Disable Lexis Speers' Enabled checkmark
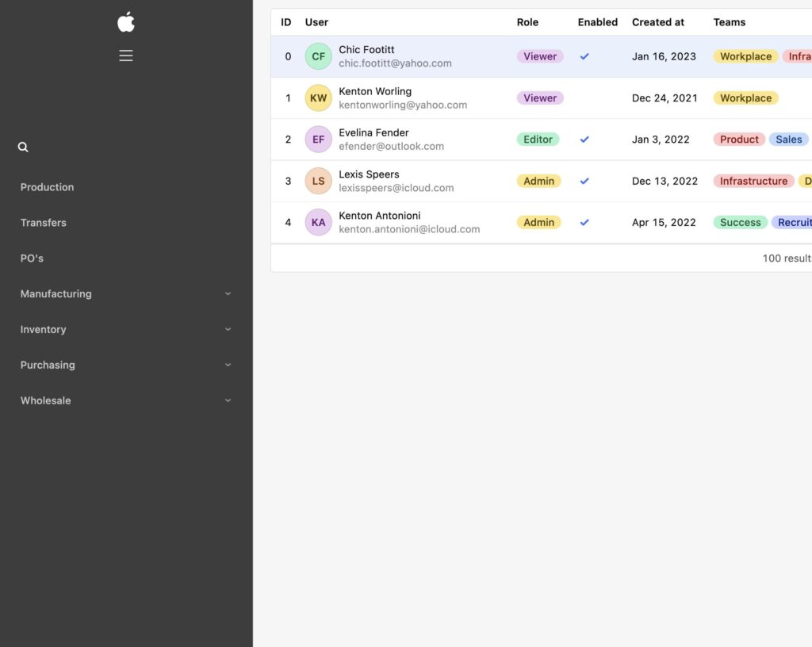The image size is (812, 647). pos(584,181)
